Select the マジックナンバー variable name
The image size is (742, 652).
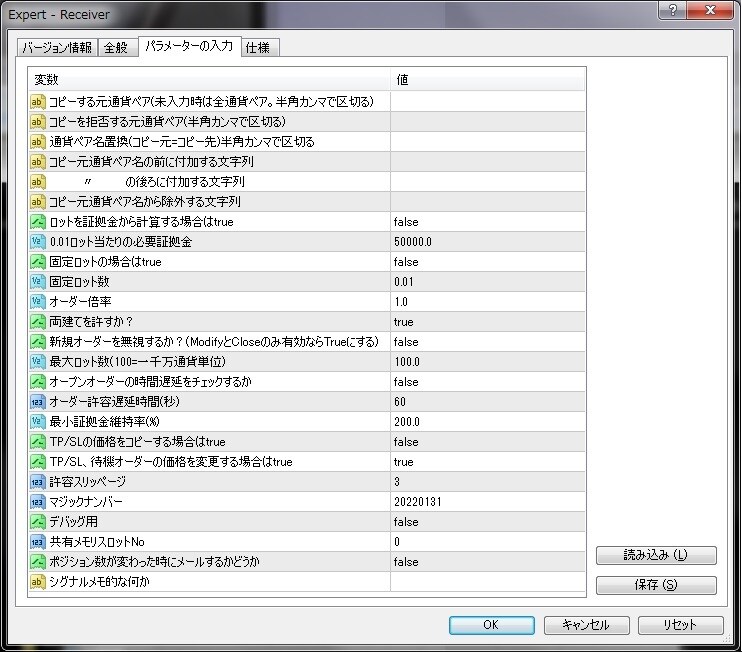[86, 502]
